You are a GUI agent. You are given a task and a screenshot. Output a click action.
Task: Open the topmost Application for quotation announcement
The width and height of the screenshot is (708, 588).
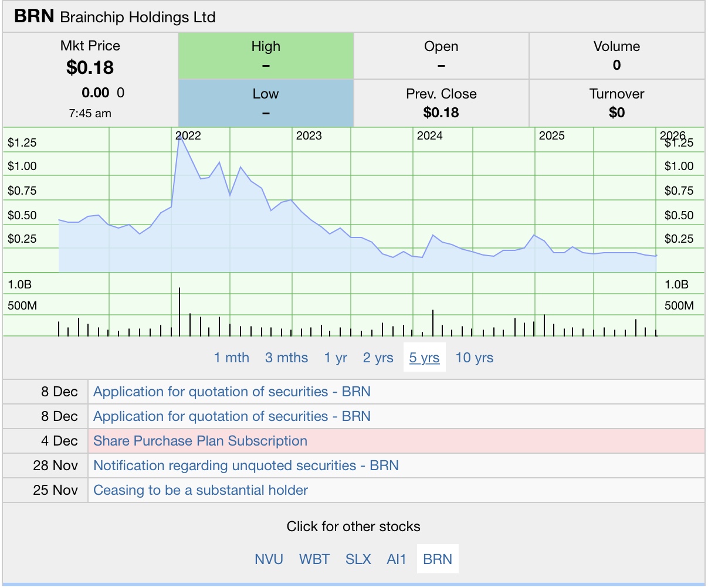232,392
